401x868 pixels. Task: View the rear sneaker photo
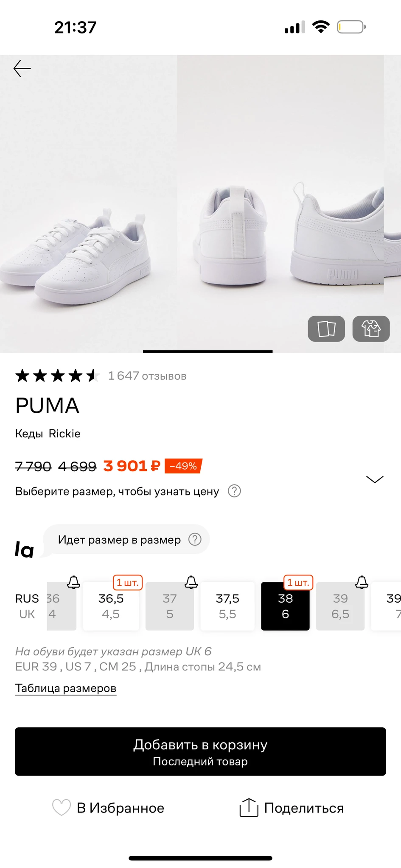tap(233, 237)
